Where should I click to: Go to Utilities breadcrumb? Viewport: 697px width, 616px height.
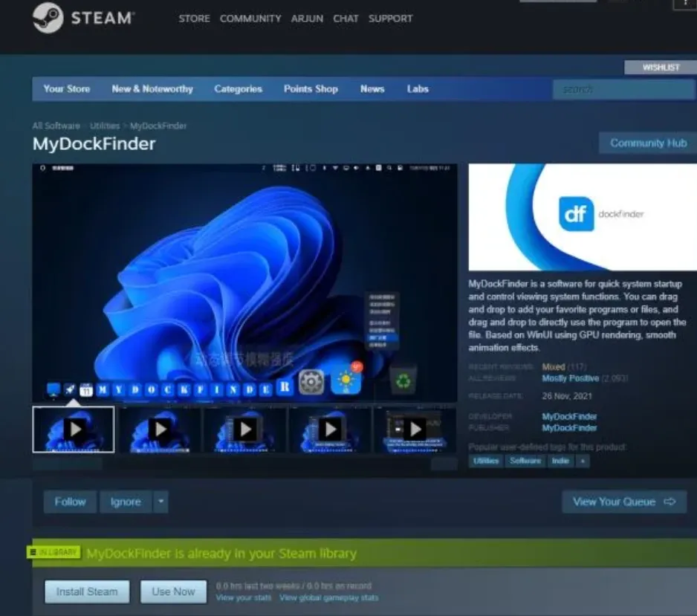point(105,126)
